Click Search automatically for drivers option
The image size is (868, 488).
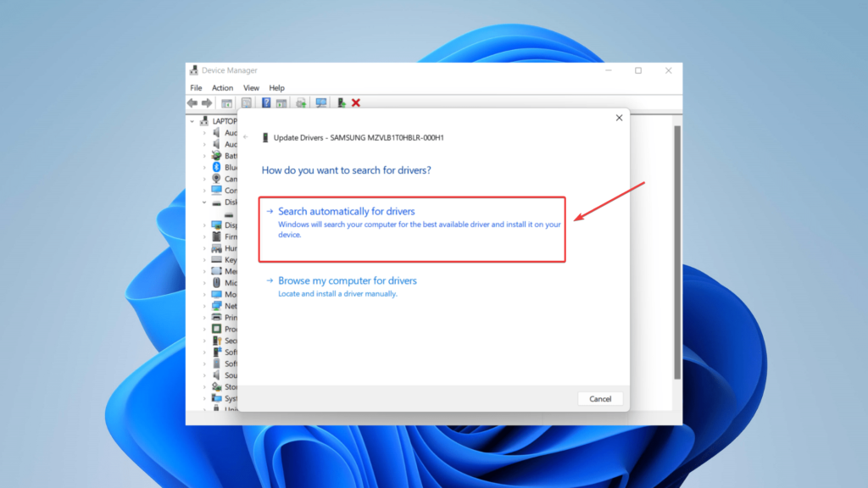346,211
